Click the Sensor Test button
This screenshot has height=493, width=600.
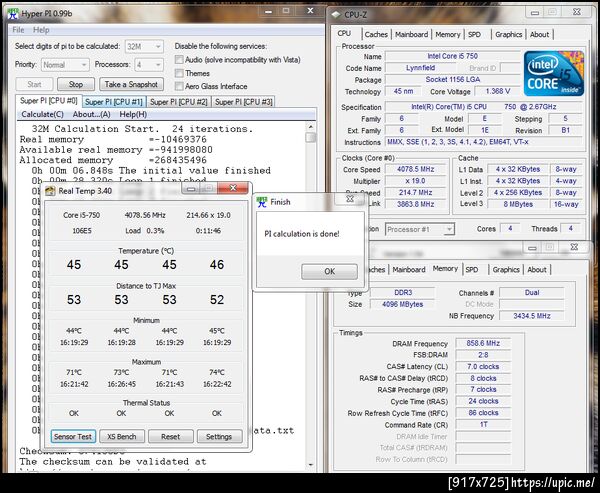pos(73,436)
